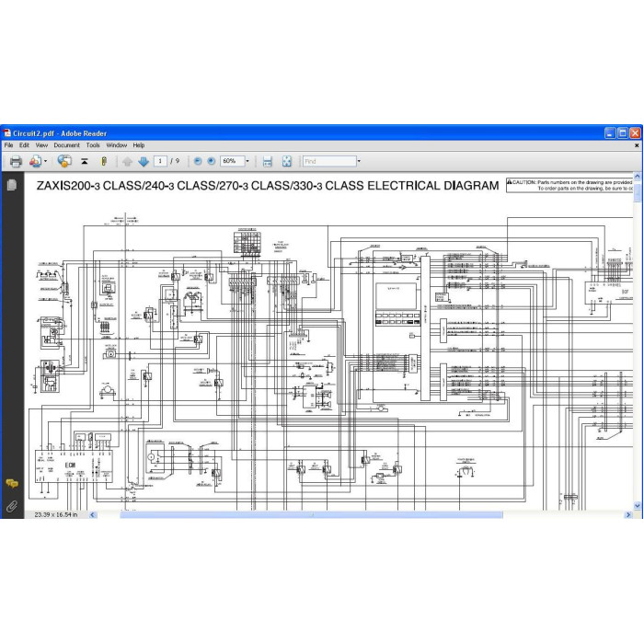644x644 pixels.
Task: Start a meeting with the globe icon
Action: click(64, 161)
